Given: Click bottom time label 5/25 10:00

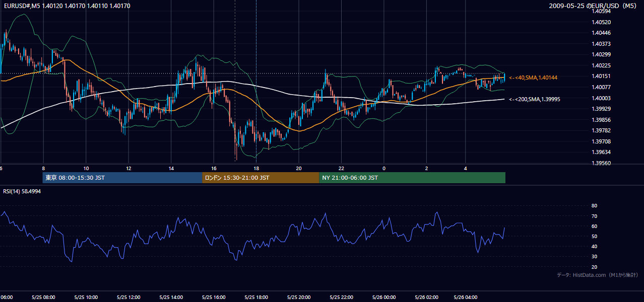Looking at the screenshot, I should (x=86, y=297).
